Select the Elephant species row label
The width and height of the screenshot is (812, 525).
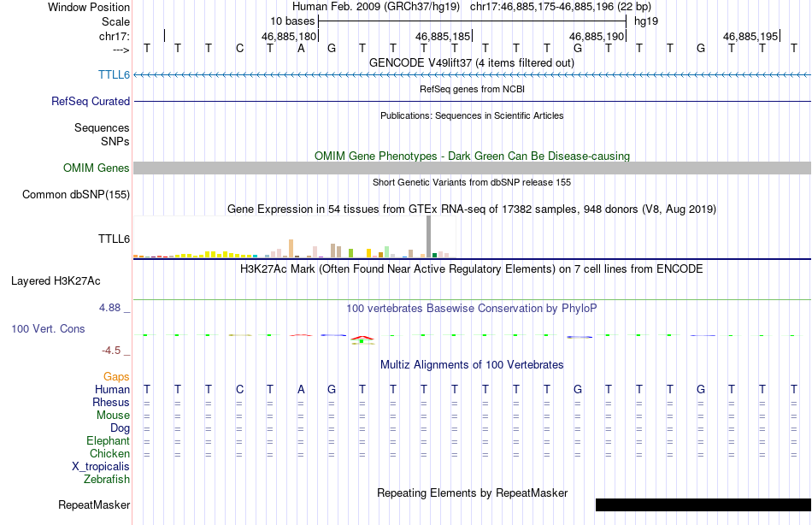point(109,441)
